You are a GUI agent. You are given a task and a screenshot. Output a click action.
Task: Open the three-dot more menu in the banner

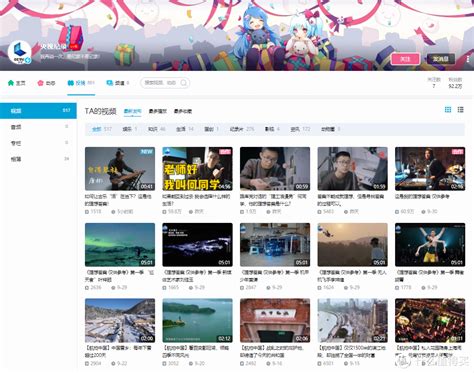coord(468,59)
